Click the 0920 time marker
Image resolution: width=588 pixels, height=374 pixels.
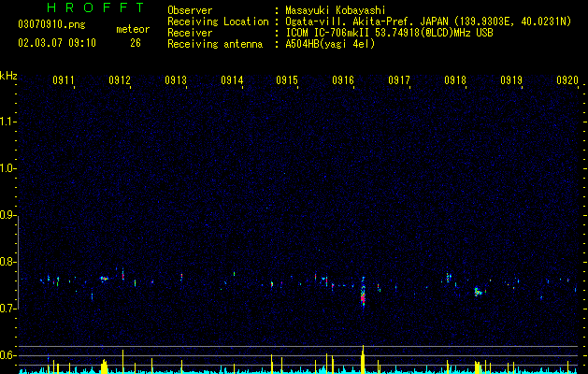click(567, 80)
